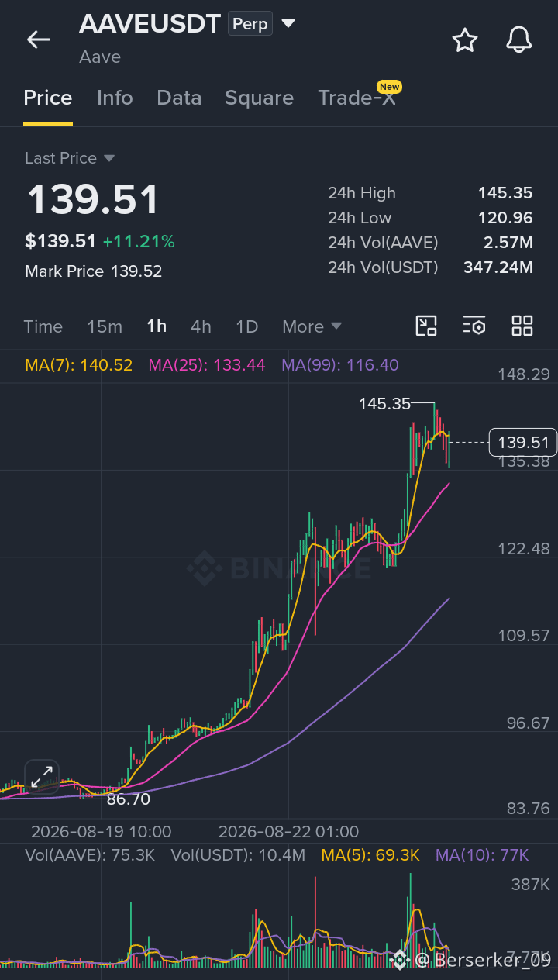Tap the 2026-08-22 01:00 time axis label
Viewport: 558px width, 980px height.
[288, 832]
